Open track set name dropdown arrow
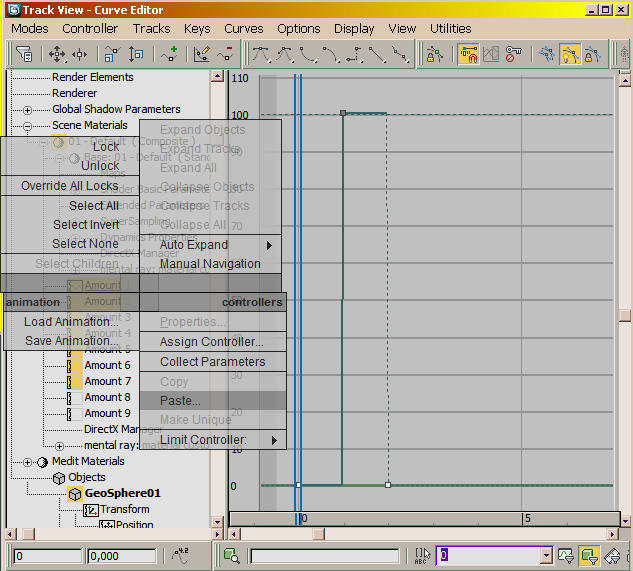The image size is (633, 571). (546, 556)
